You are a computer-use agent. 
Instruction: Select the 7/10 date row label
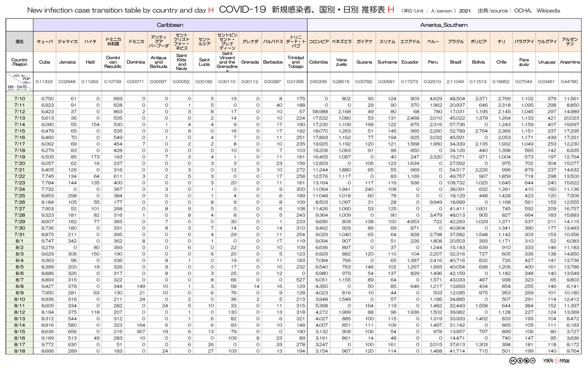coord(20,99)
